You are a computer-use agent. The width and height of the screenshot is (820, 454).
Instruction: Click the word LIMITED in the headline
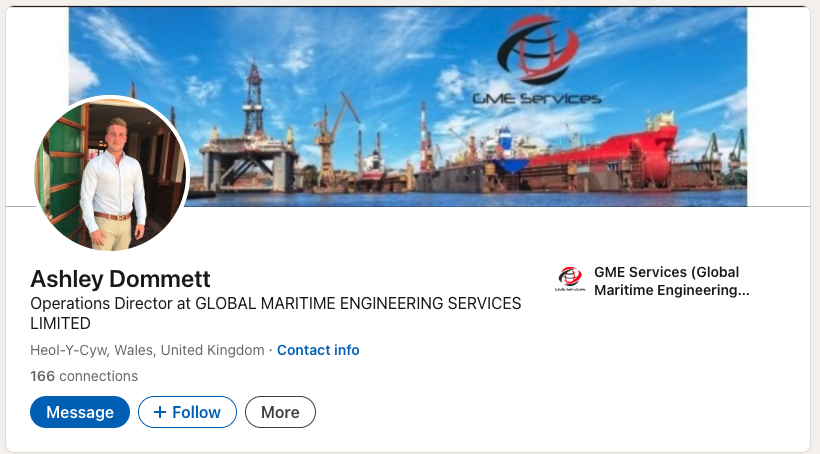pos(60,324)
